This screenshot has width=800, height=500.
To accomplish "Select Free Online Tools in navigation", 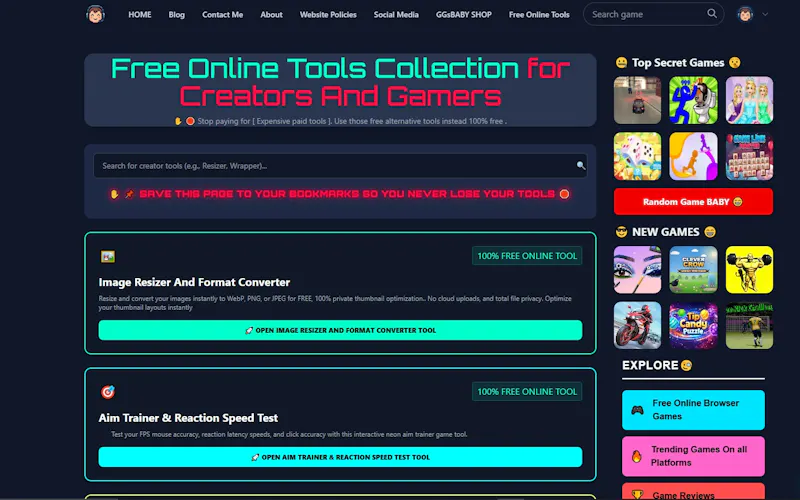I will [x=539, y=15].
